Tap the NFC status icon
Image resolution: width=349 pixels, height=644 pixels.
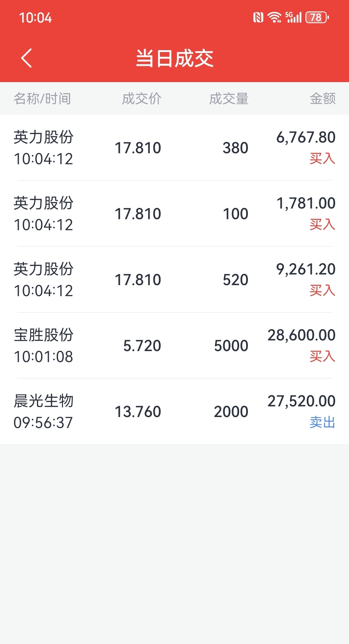[x=258, y=17]
